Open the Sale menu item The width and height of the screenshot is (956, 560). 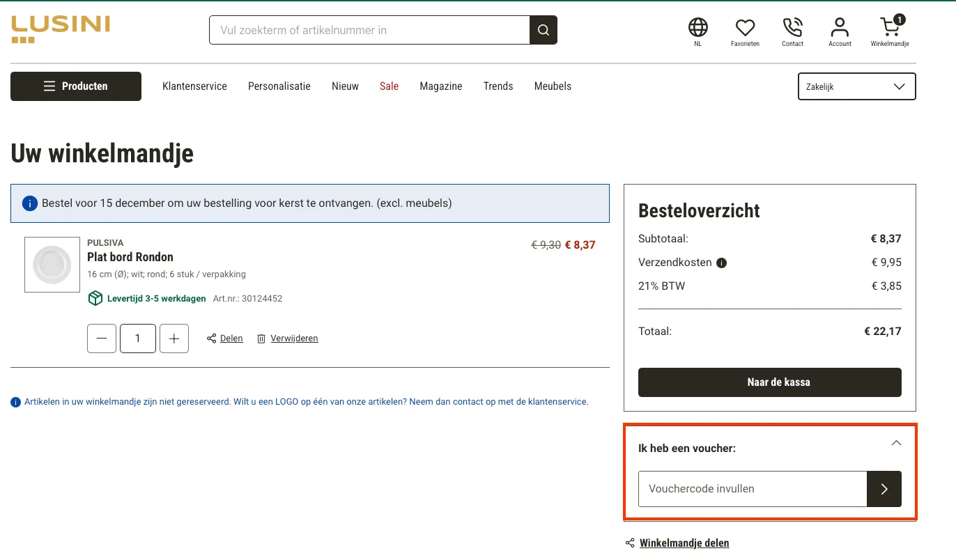click(x=389, y=86)
